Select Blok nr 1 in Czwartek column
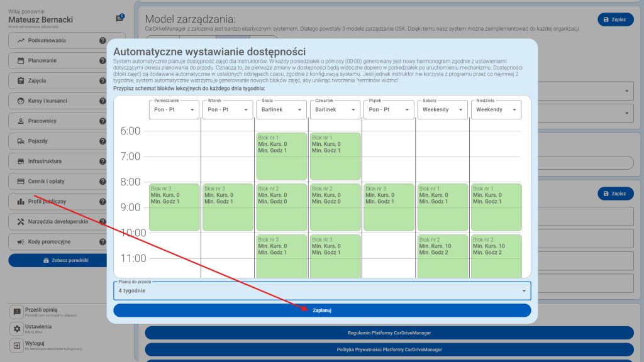The width and height of the screenshot is (644, 362). [x=335, y=151]
